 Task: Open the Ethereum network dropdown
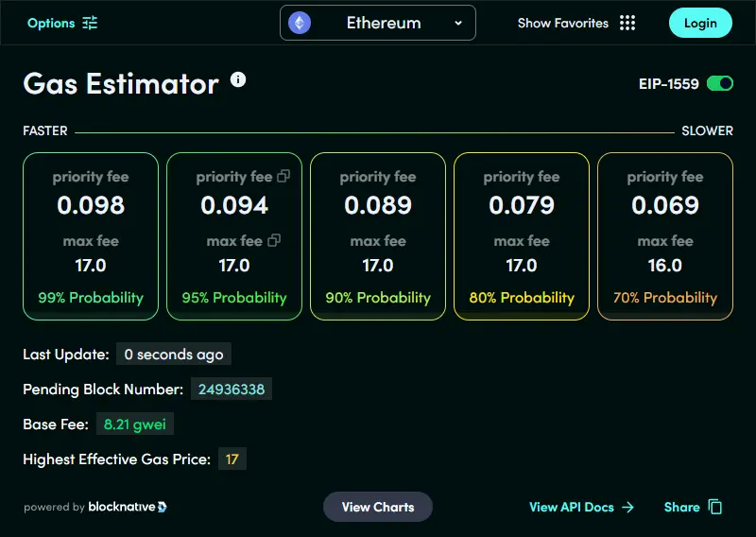[377, 23]
